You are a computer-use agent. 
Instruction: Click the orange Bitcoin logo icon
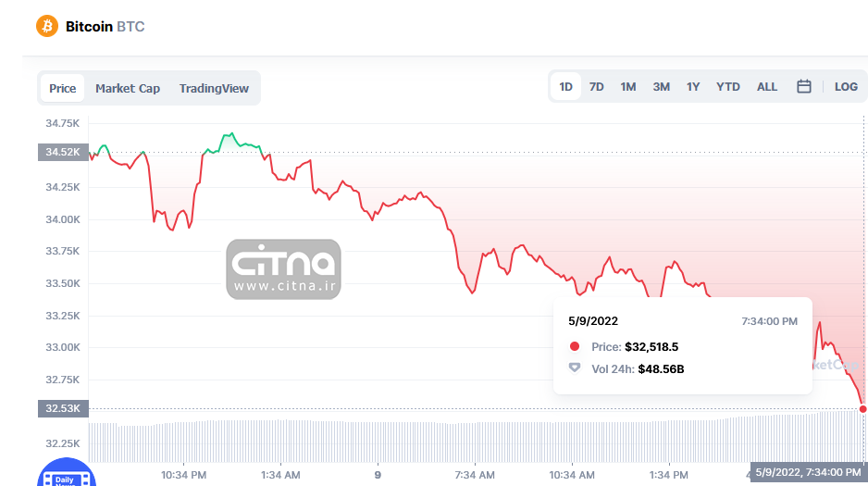(47, 26)
